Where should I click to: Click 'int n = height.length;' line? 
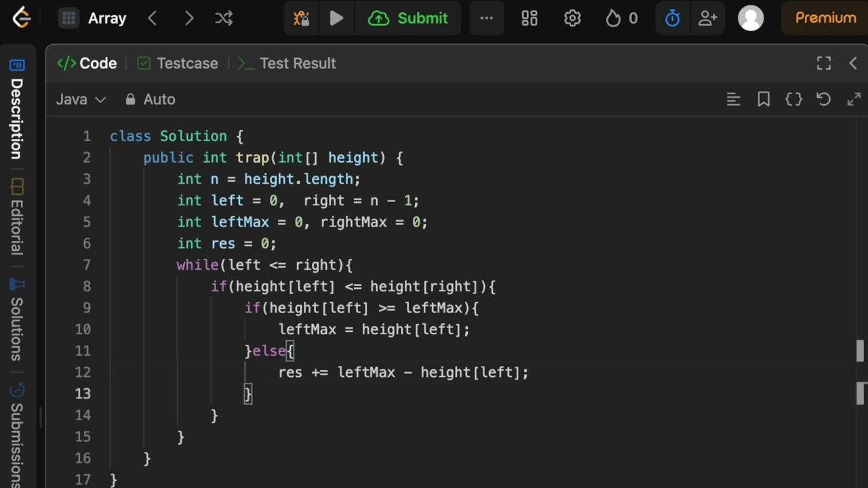coord(269,179)
